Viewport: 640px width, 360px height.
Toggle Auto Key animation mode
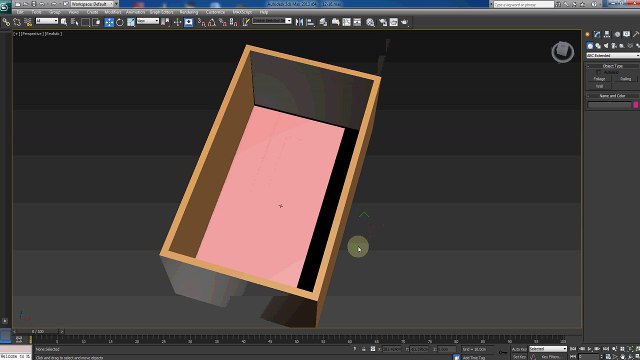pyautogui.click(x=519, y=349)
